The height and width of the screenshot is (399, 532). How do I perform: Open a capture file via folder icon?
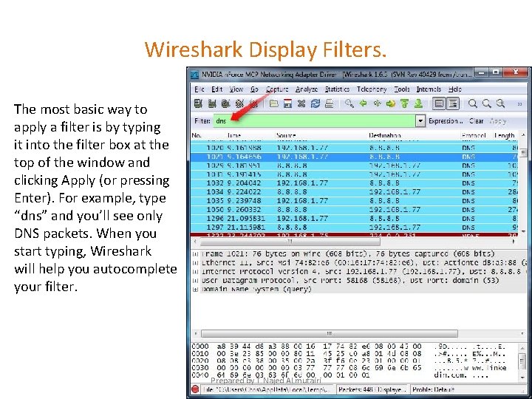[274, 103]
